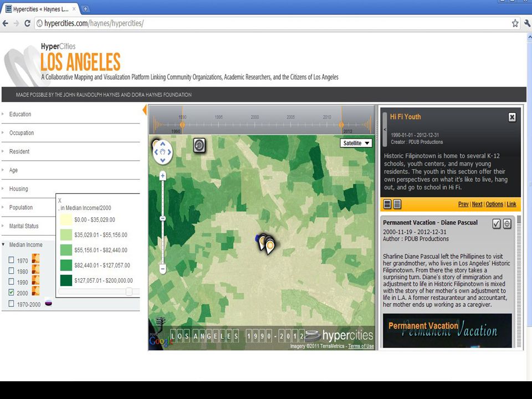This screenshot has height=399, width=532.
Task: Collapse sidebar with orange triangle arrow
Action: 145,110
